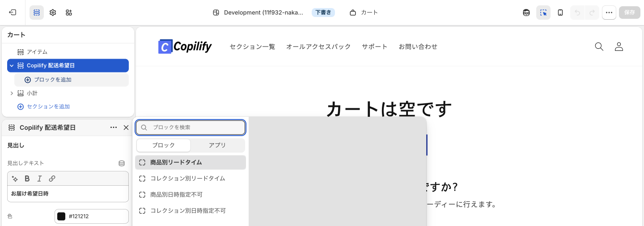Click the カートは空です heading
The width and height of the screenshot is (644, 226).
389,109
